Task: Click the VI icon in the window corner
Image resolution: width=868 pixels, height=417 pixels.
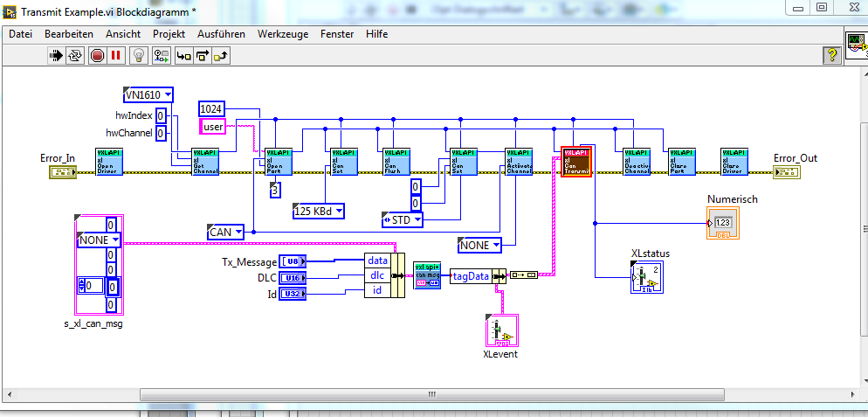Action: 857,46
